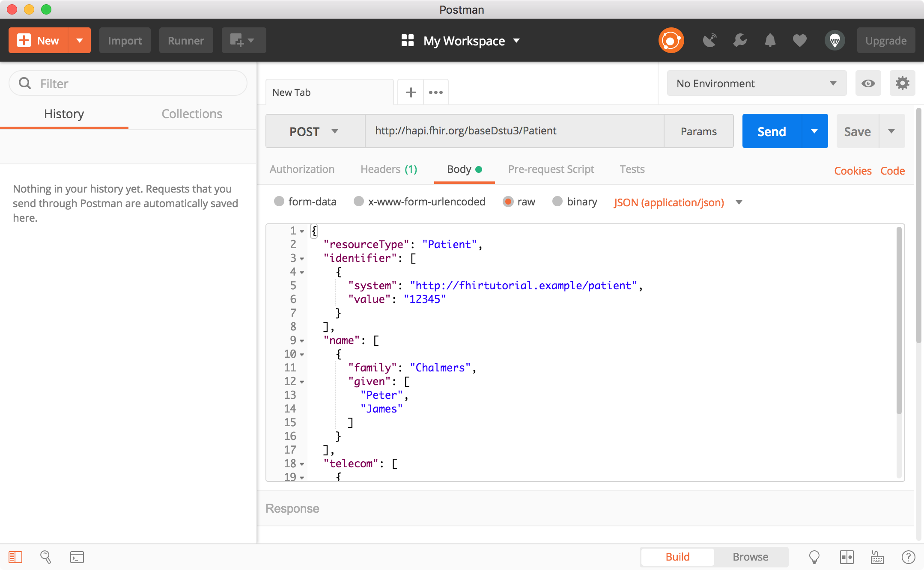Screen dimensions: 924x570
Task: Open the Save options dropdown arrow
Action: [x=891, y=131]
